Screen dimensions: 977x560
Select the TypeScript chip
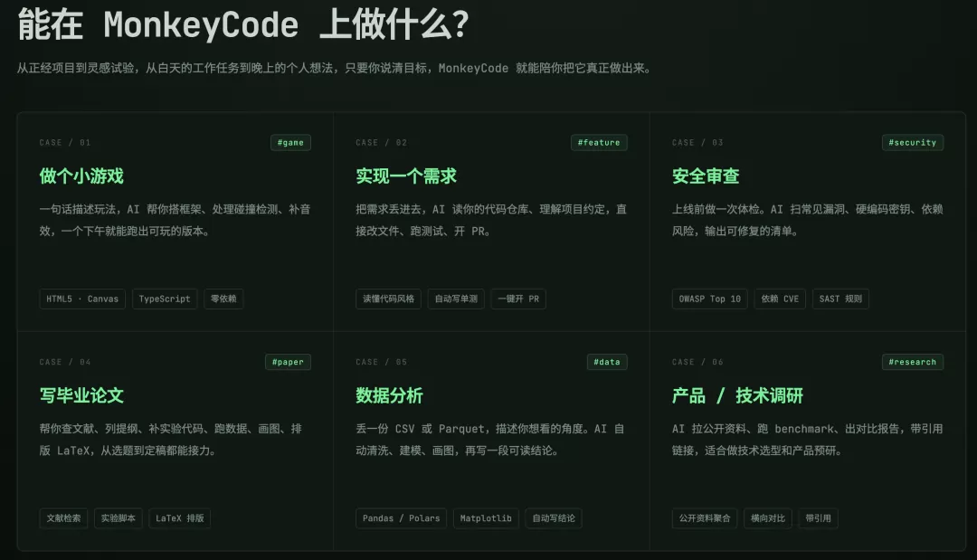[165, 299]
